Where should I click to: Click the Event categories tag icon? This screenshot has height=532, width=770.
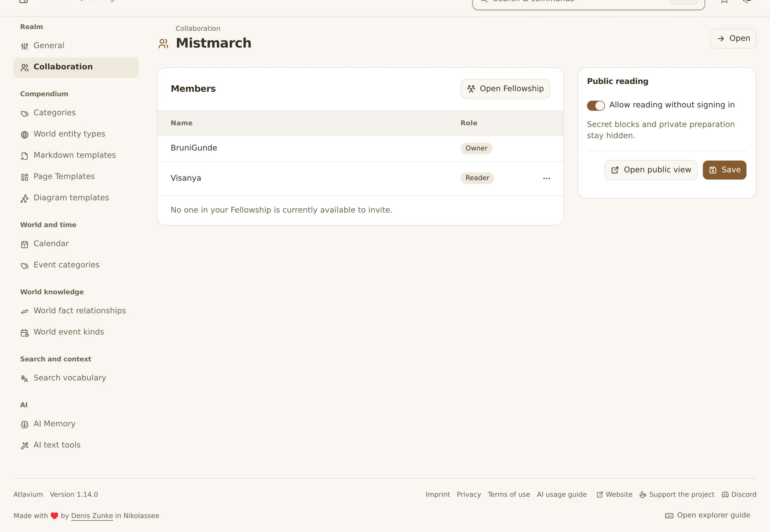click(x=24, y=266)
